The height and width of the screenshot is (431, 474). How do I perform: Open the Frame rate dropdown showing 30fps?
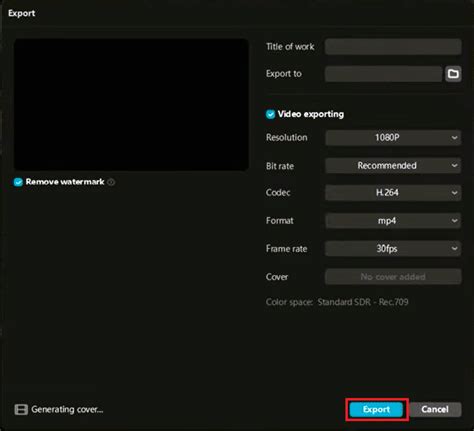393,249
